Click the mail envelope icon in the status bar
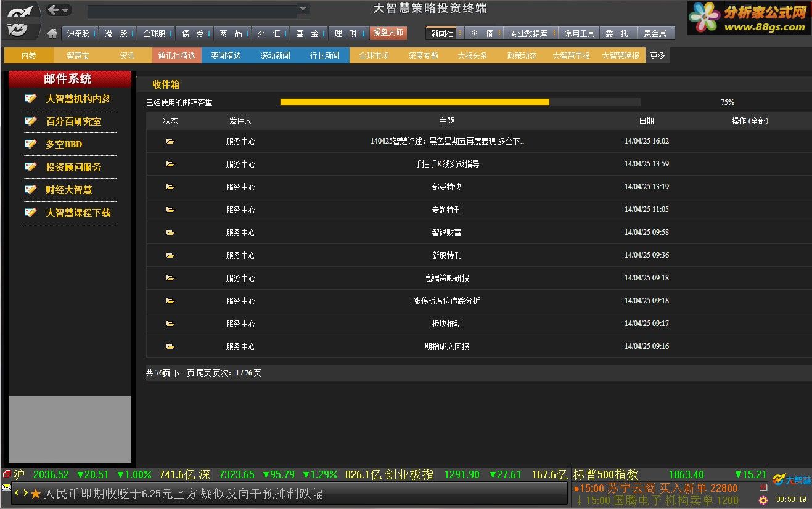The width and height of the screenshot is (812, 509). pyautogui.click(x=7, y=487)
